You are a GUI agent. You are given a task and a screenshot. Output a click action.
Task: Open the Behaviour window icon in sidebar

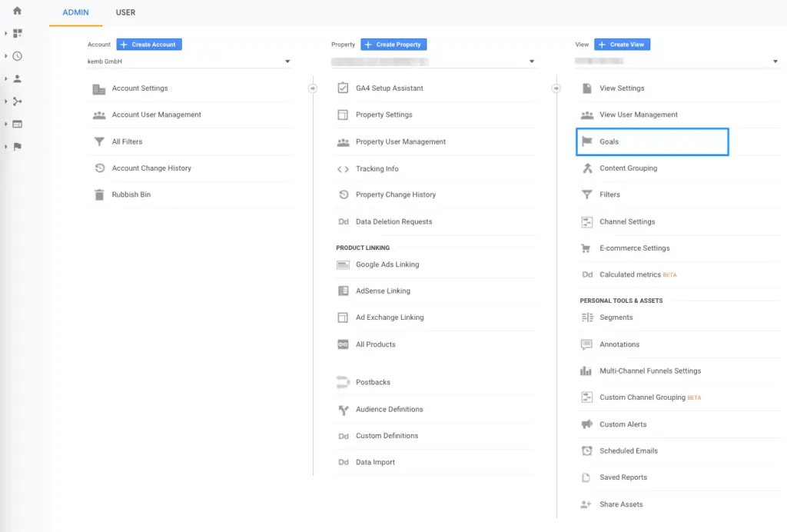pos(17,124)
